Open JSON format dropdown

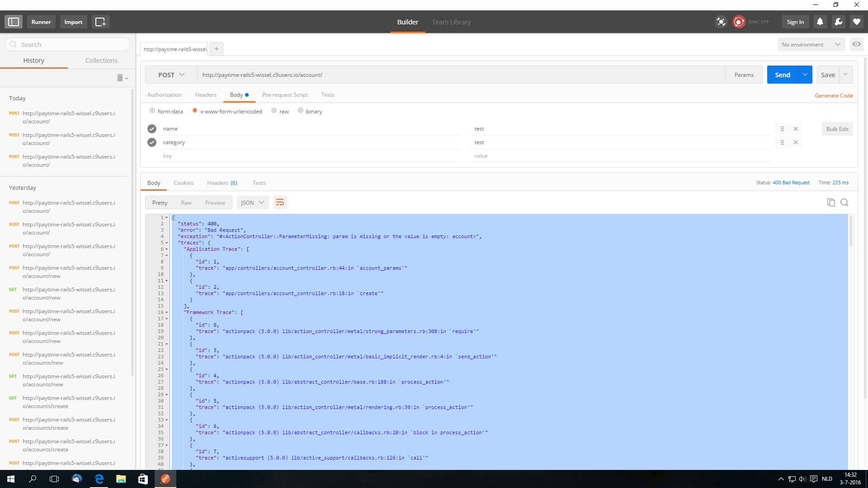[x=253, y=202]
